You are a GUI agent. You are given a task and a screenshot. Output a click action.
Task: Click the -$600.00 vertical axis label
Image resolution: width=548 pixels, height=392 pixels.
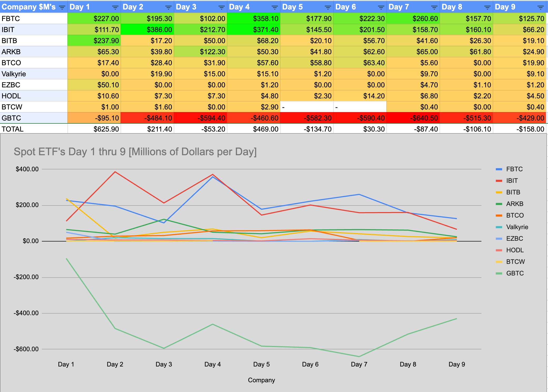pyautogui.click(x=26, y=349)
